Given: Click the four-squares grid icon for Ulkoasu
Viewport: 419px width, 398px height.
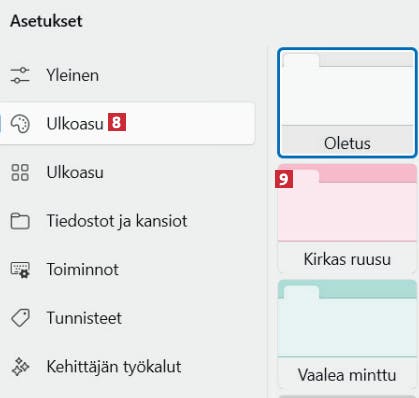Looking at the screenshot, I should (x=20, y=172).
